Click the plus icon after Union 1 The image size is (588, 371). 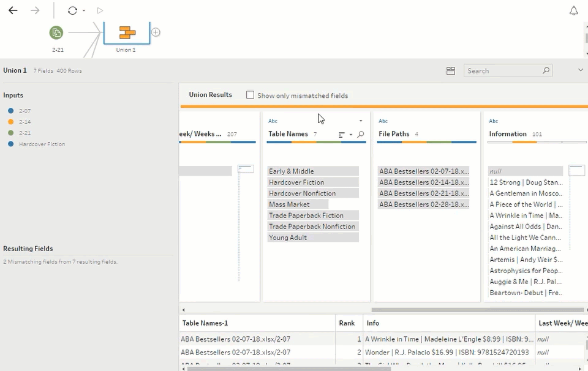(x=156, y=32)
